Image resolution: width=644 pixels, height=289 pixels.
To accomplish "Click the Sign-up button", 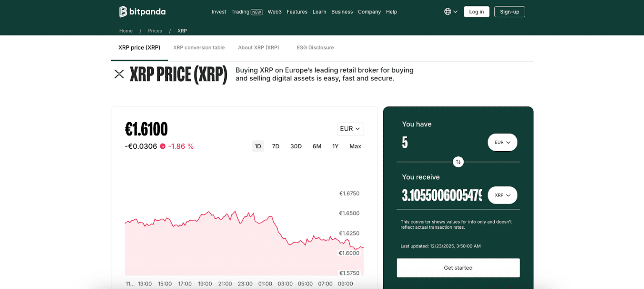I will 509,12.
